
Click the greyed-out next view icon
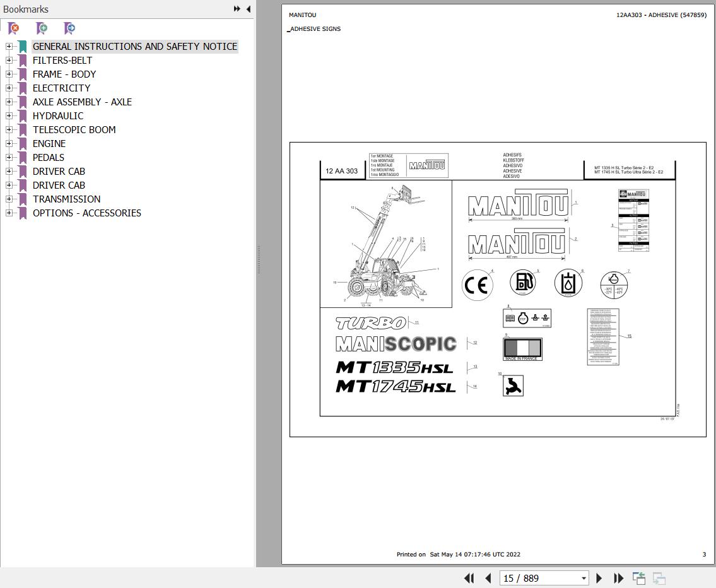click(x=659, y=578)
